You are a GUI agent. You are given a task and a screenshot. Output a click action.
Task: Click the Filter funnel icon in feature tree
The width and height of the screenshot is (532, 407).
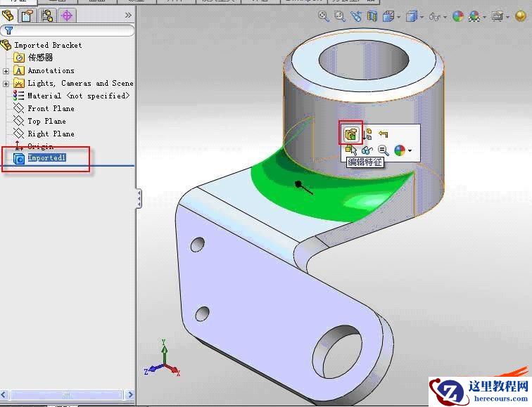(x=8, y=30)
